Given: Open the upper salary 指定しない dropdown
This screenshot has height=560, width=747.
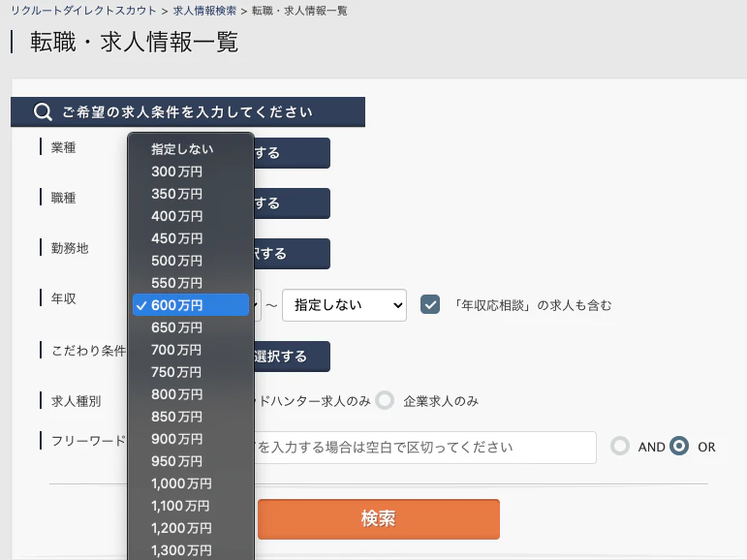Looking at the screenshot, I should point(344,305).
